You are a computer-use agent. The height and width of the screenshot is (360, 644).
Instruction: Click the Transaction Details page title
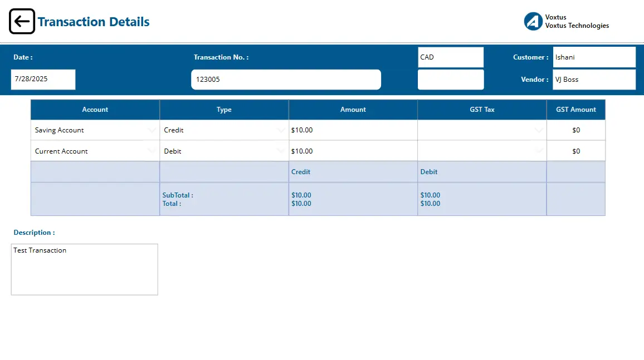94,22
